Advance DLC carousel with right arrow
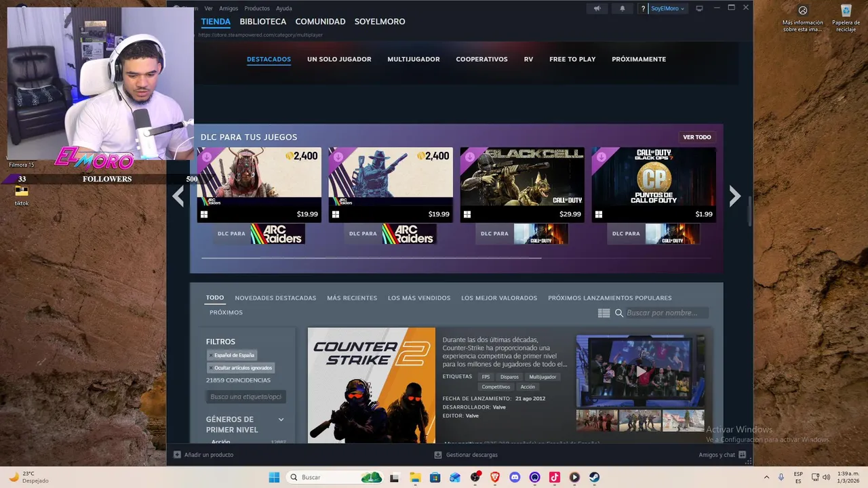868x488 pixels. pyautogui.click(x=735, y=196)
